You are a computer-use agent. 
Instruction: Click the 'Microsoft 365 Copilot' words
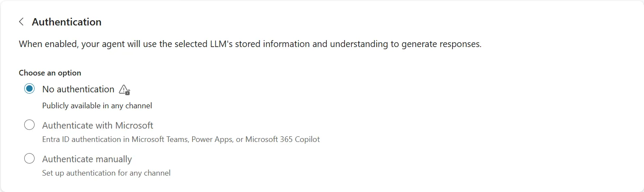coord(283,139)
